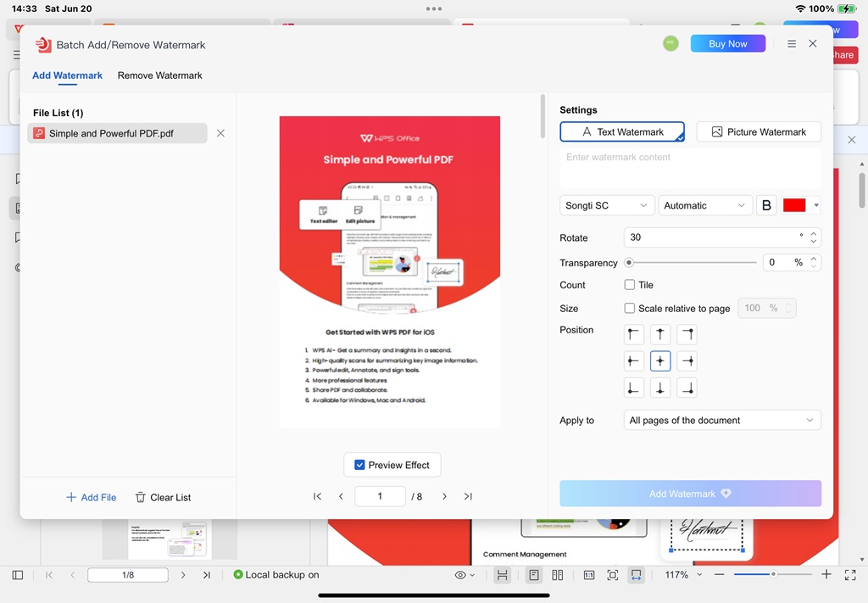Go to previous page in preview
Screen dimensions: 868x603
[x=341, y=496]
